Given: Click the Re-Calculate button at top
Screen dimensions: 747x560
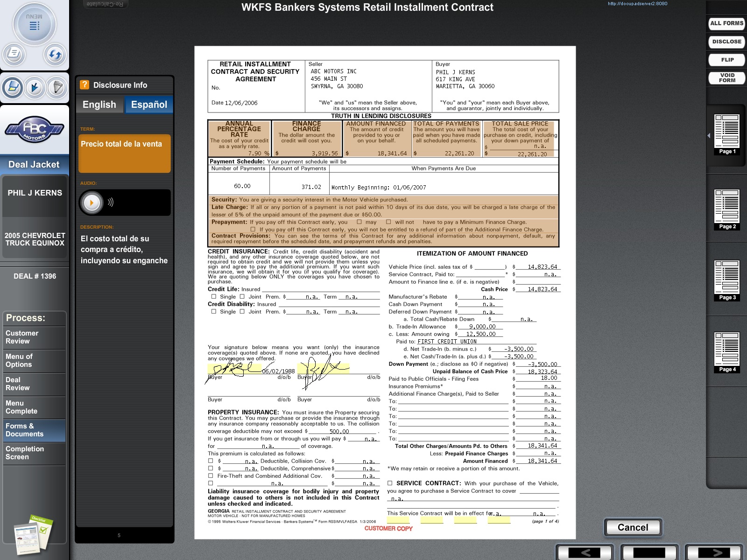Looking at the screenshot, I should click(x=106, y=4).
